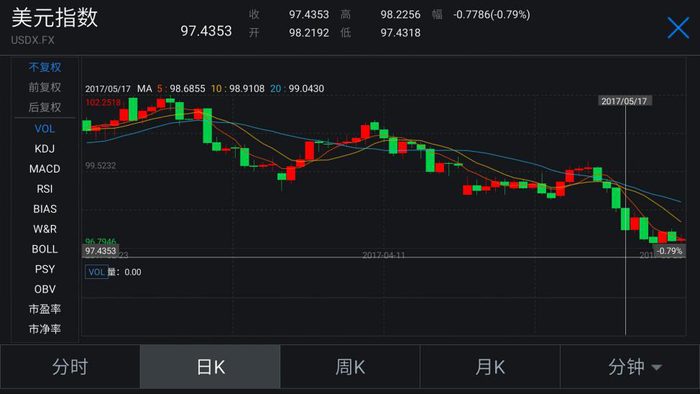Open the 月K monthly chart tab
The image size is (700, 394).
pos(490,367)
